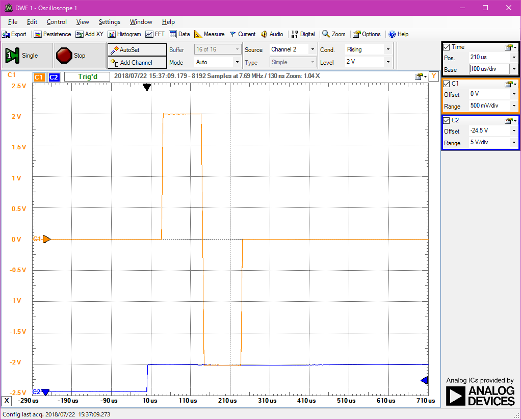Open the Buffer dropdown
Screen dimensions: 521x420
[217, 49]
